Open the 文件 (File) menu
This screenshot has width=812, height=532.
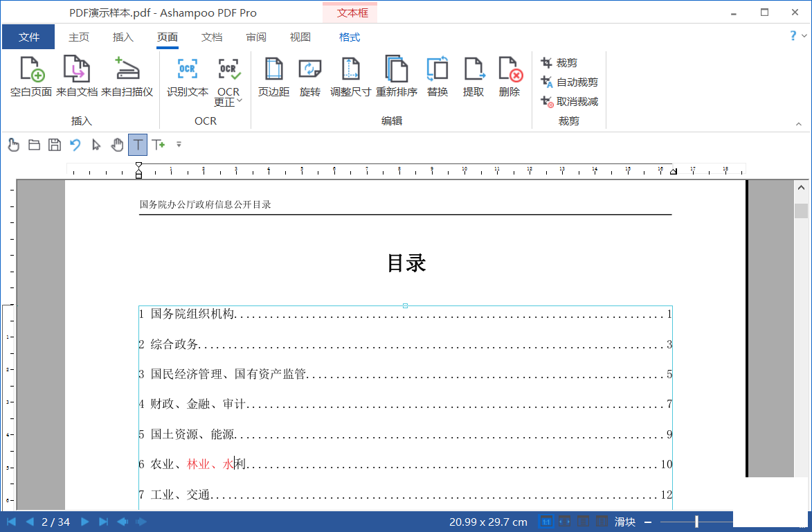pyautogui.click(x=28, y=37)
